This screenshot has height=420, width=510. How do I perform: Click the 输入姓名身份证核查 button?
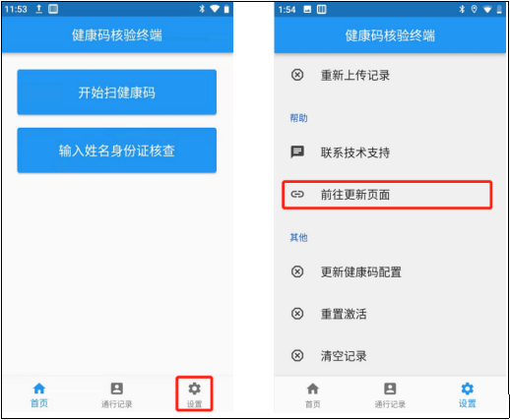117,150
